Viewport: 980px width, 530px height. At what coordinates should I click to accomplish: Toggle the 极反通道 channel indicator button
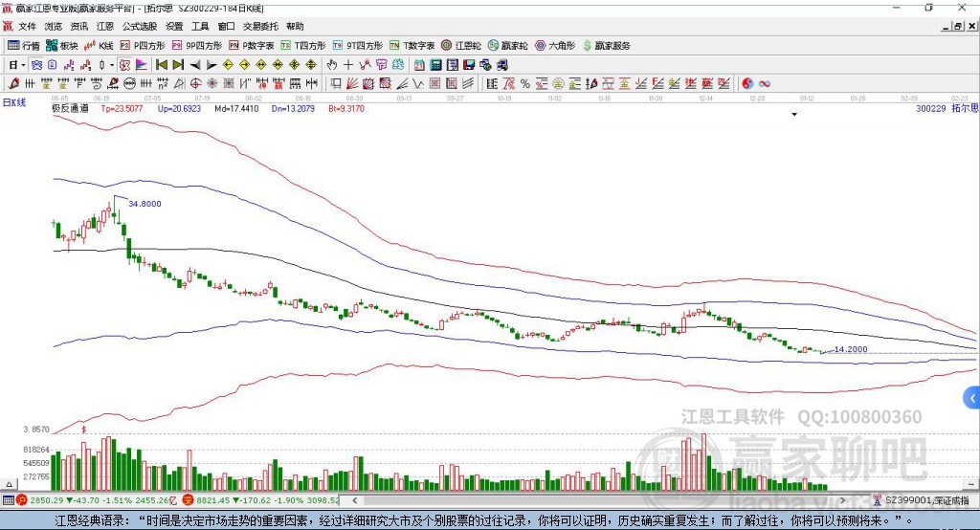click(x=123, y=64)
